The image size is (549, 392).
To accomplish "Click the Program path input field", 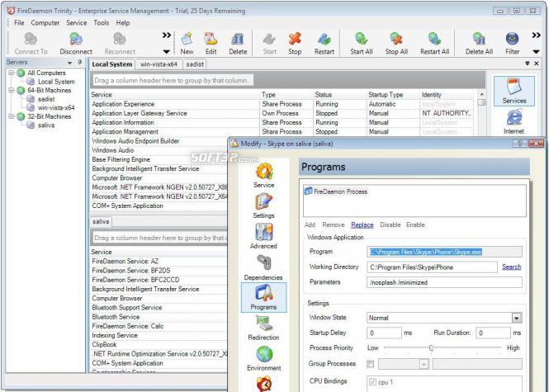I will pyautogui.click(x=444, y=252).
